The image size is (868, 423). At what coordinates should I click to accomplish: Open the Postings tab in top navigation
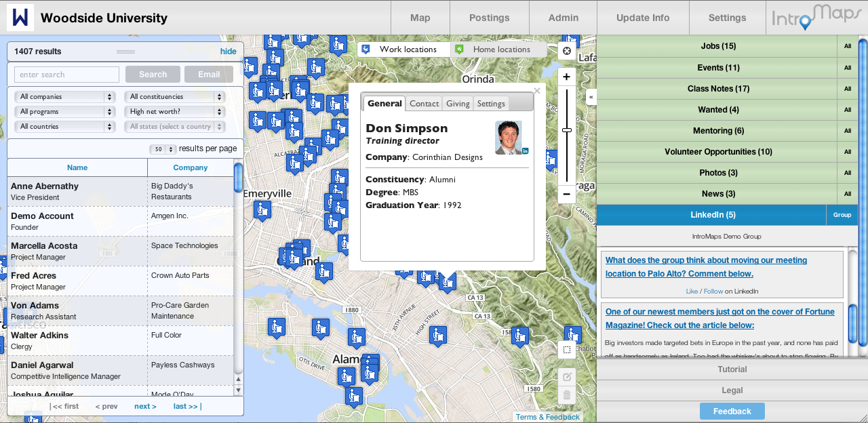coord(490,18)
